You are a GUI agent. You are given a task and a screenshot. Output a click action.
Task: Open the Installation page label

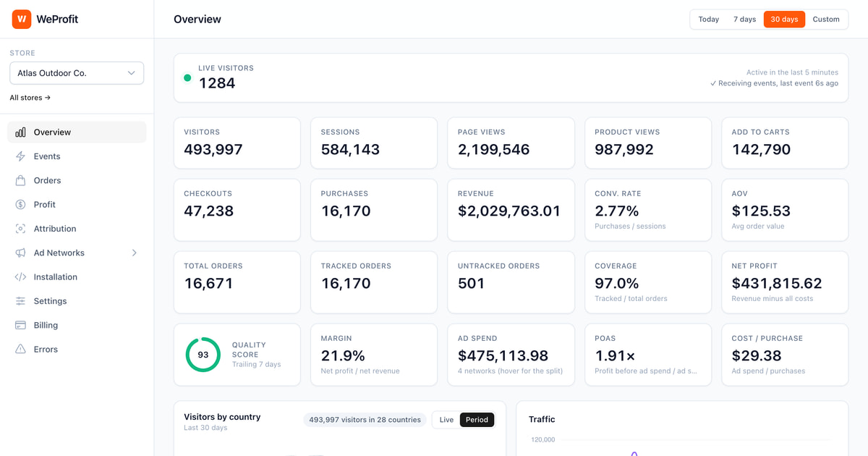(56, 277)
